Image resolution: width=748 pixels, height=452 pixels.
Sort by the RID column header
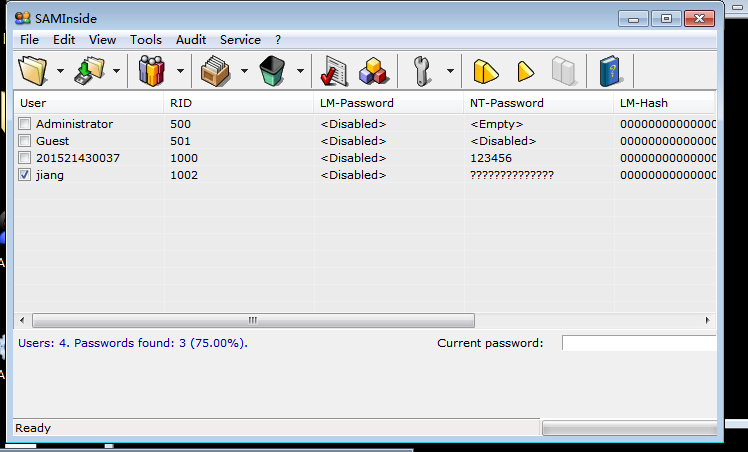click(239, 103)
